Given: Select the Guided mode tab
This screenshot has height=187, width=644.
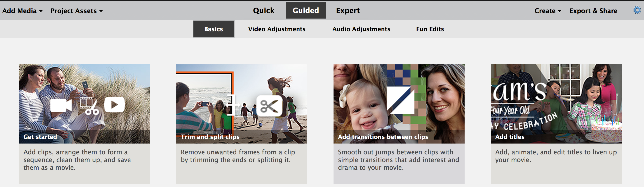Looking at the screenshot, I should pos(306,10).
